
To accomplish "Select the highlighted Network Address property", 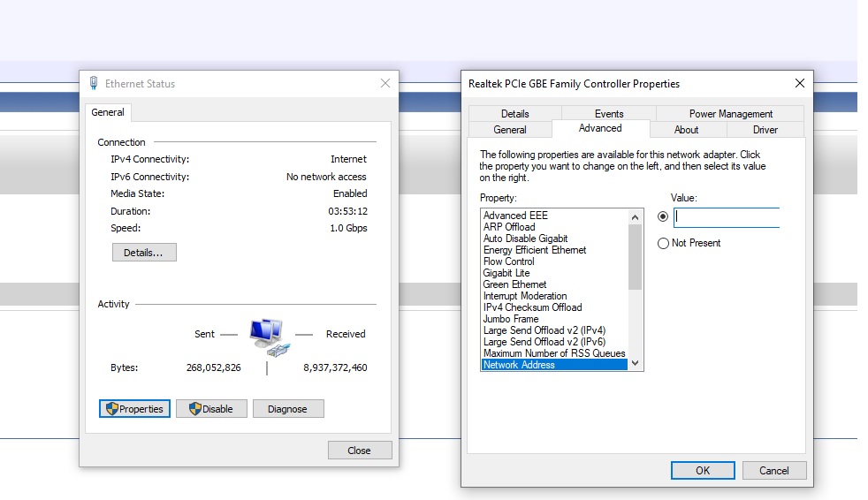I will 555,365.
